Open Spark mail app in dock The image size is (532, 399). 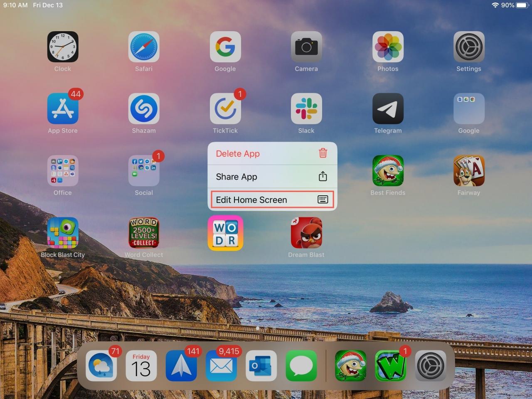click(181, 366)
